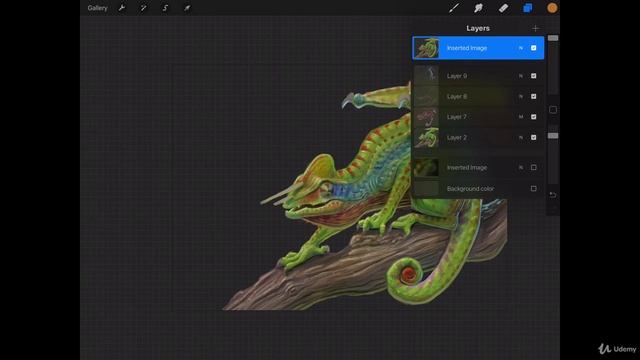Select the Smudge tool
640x360 pixels.
[478, 8]
